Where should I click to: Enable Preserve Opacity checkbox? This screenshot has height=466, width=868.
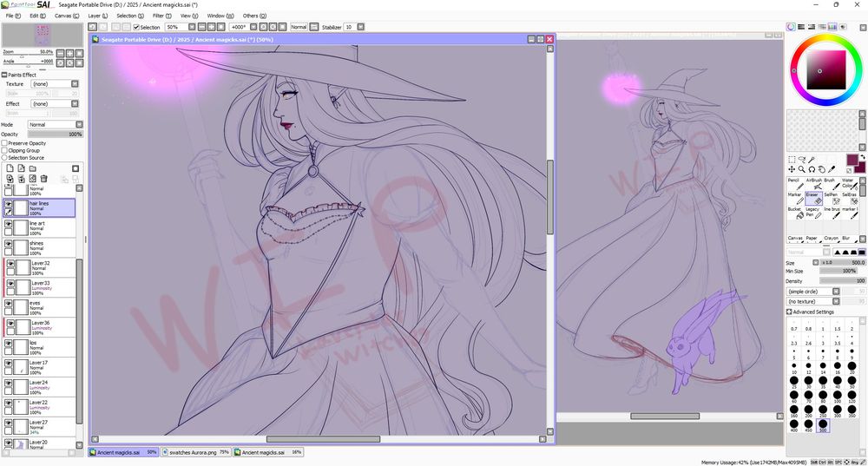pyautogui.click(x=4, y=143)
